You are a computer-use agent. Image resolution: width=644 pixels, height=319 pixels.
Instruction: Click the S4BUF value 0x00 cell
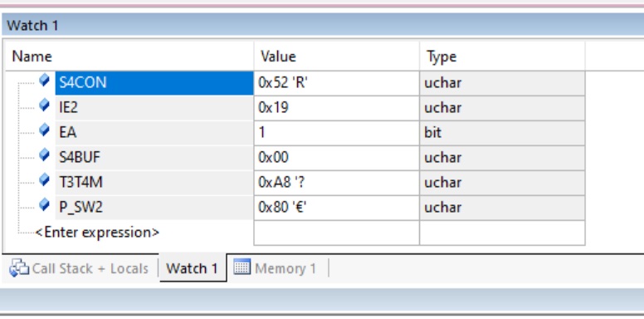pyautogui.click(x=336, y=158)
